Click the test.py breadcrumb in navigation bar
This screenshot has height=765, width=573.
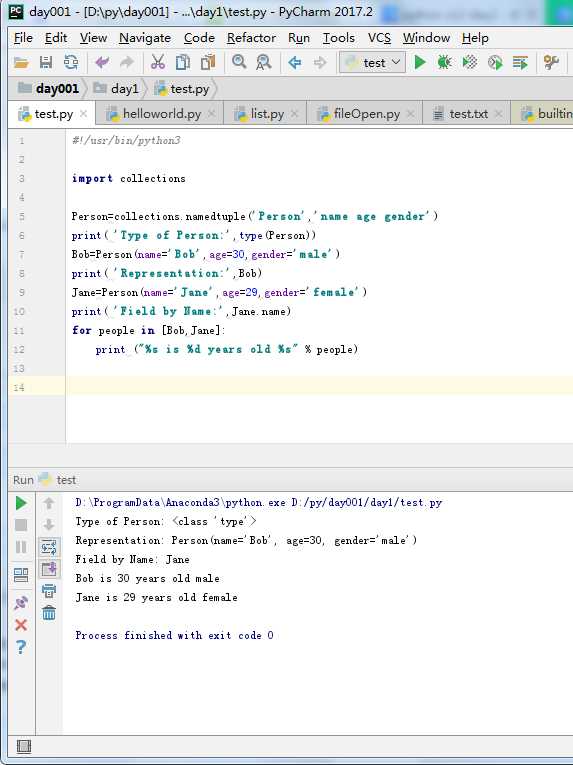pyautogui.click(x=182, y=88)
